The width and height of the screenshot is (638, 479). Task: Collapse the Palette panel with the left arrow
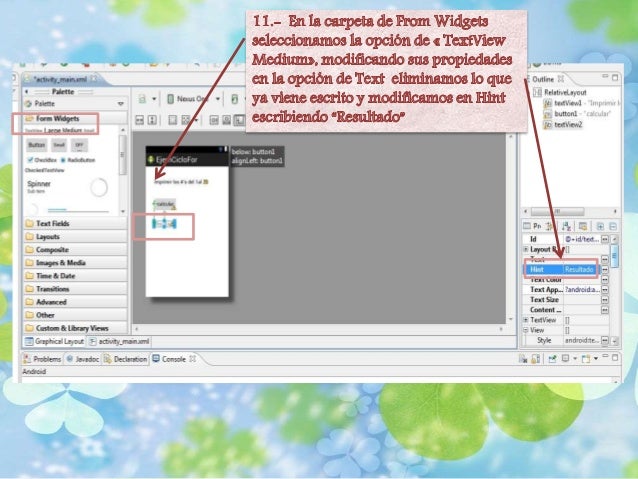(x=26, y=92)
